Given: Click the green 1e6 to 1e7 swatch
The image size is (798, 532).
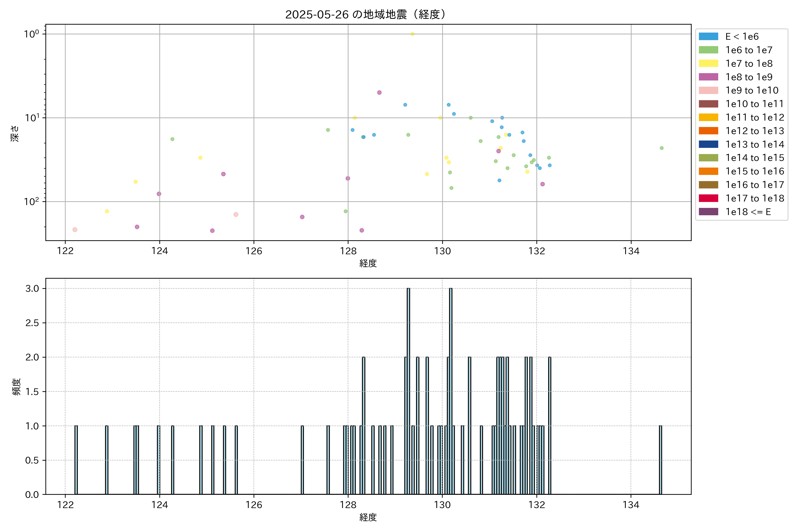Looking at the screenshot, I should (708, 50).
